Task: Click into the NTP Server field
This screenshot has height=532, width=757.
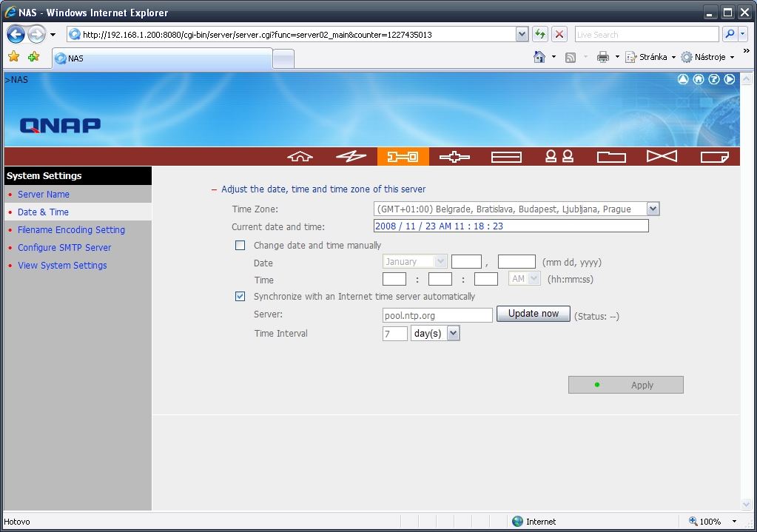Action: pyautogui.click(x=437, y=315)
